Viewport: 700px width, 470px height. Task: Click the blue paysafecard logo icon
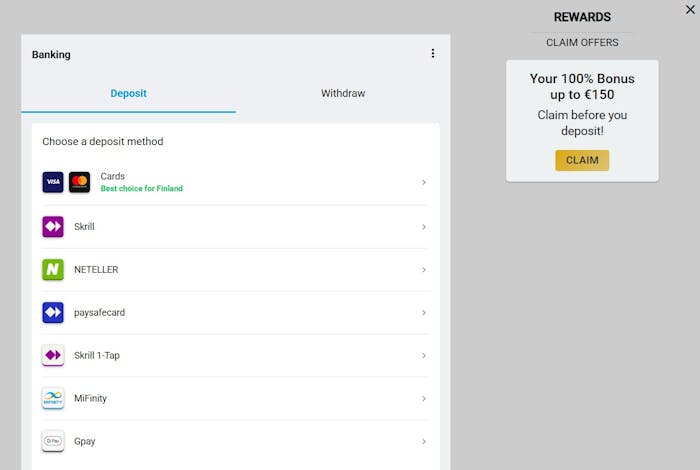coord(53,313)
